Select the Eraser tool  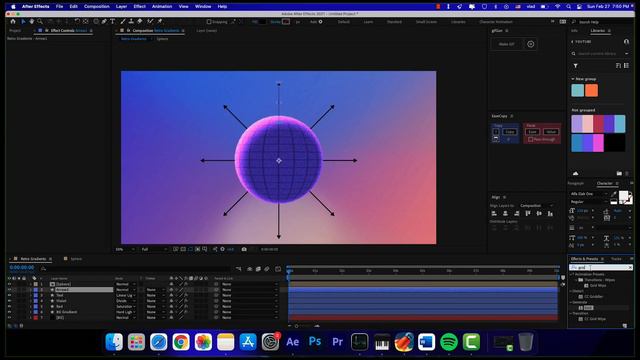[x=140, y=21]
